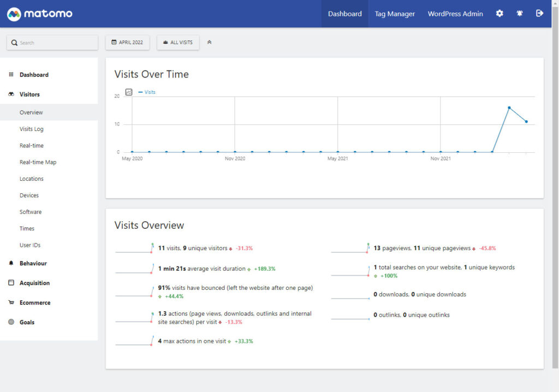The width and height of the screenshot is (559, 392).
Task: Click the Goals target icon
Action: (x=11, y=322)
